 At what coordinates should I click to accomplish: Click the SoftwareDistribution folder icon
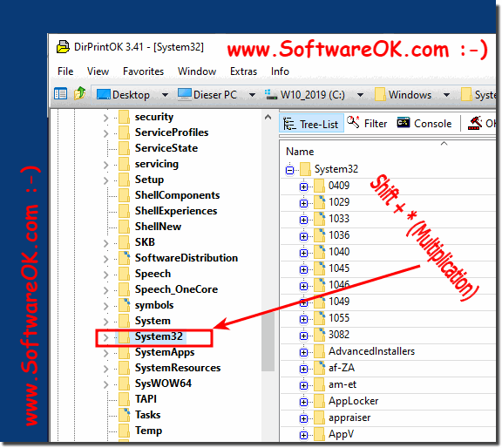click(125, 258)
